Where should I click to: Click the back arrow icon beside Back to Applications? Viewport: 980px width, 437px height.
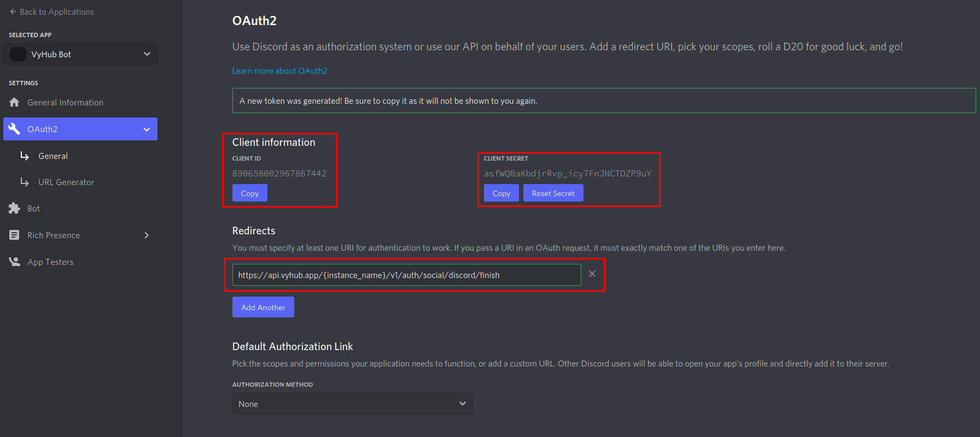click(13, 11)
